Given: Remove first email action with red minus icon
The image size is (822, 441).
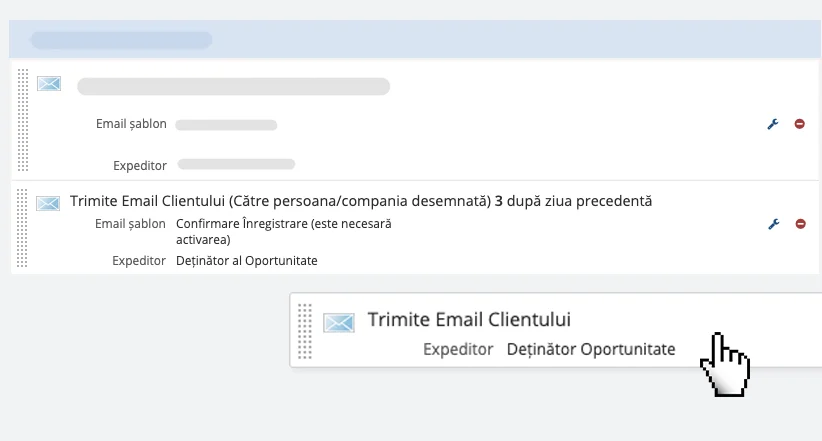Looking at the screenshot, I should click(x=799, y=124).
